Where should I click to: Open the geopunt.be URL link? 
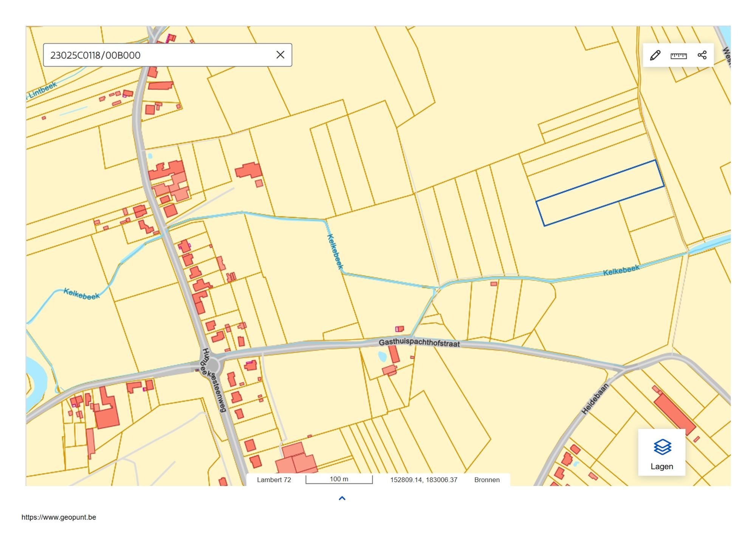(x=59, y=517)
